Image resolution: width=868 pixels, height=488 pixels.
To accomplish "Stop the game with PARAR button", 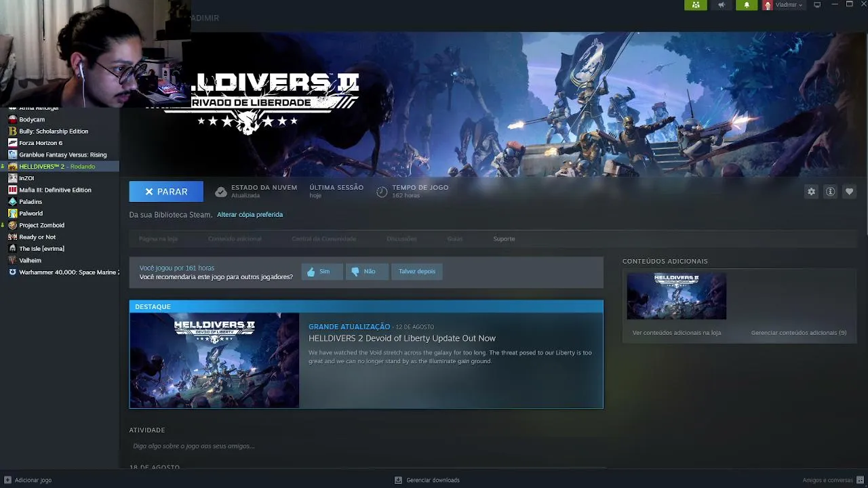I will [166, 192].
